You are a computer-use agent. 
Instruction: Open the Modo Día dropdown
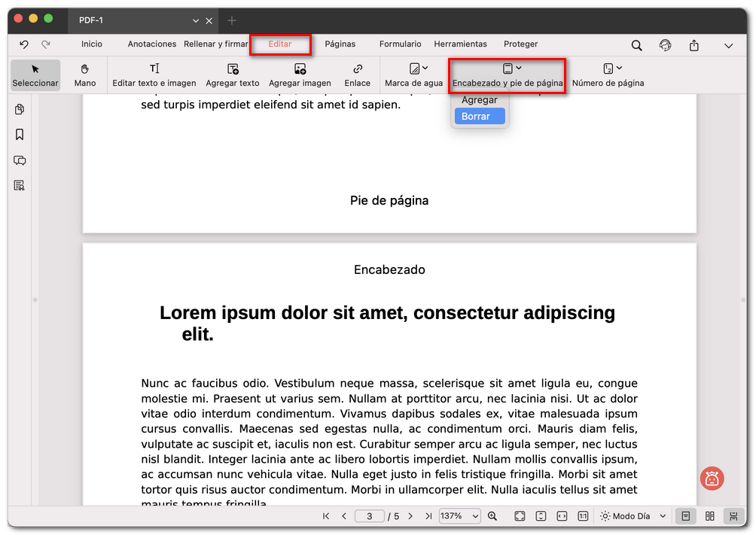[x=631, y=516]
